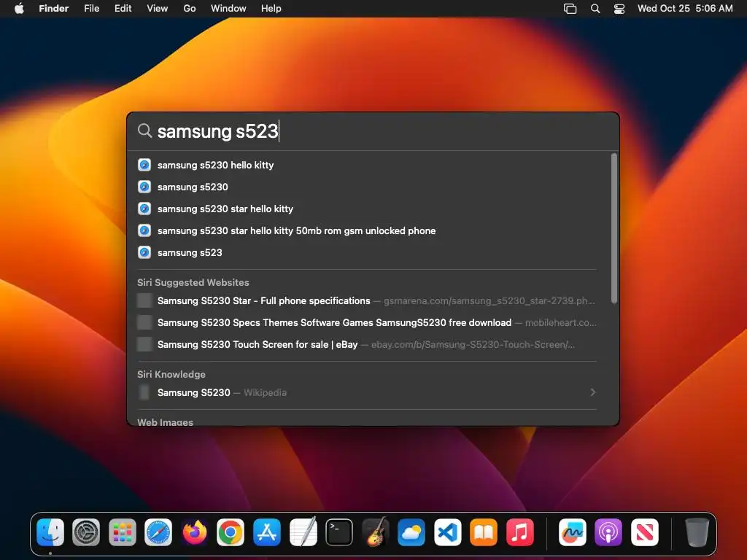Open Finder from the Dock
Viewport: 747px width, 560px height.
tap(50, 532)
